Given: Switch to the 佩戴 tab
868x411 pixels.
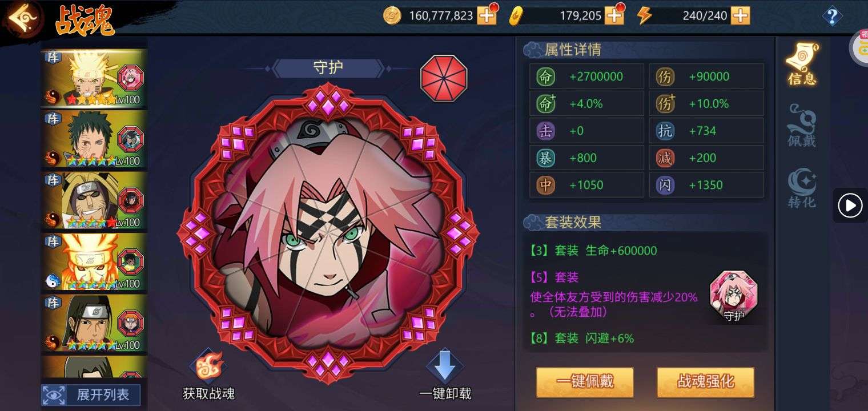Looking at the screenshot, I should (802, 126).
